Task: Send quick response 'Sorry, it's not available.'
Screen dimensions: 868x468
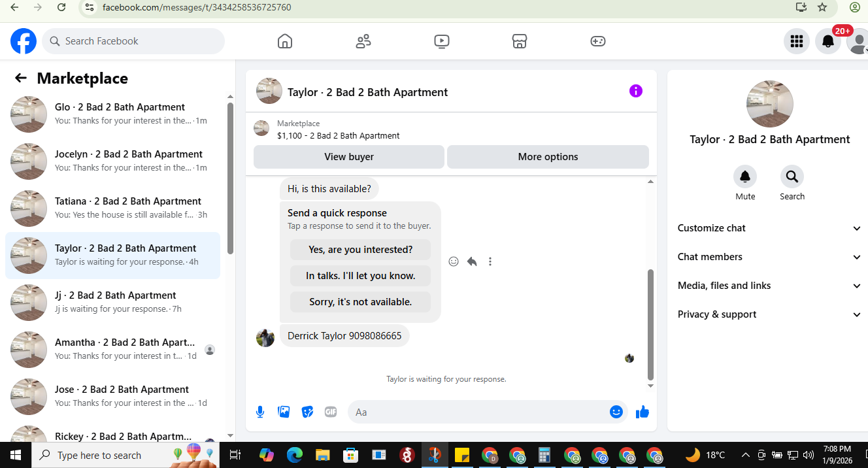Action: pos(360,302)
